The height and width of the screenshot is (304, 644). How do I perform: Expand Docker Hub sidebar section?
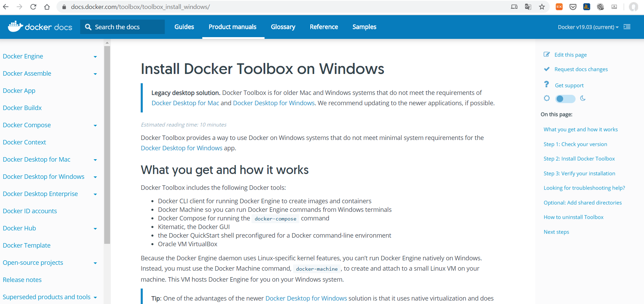(x=95, y=229)
